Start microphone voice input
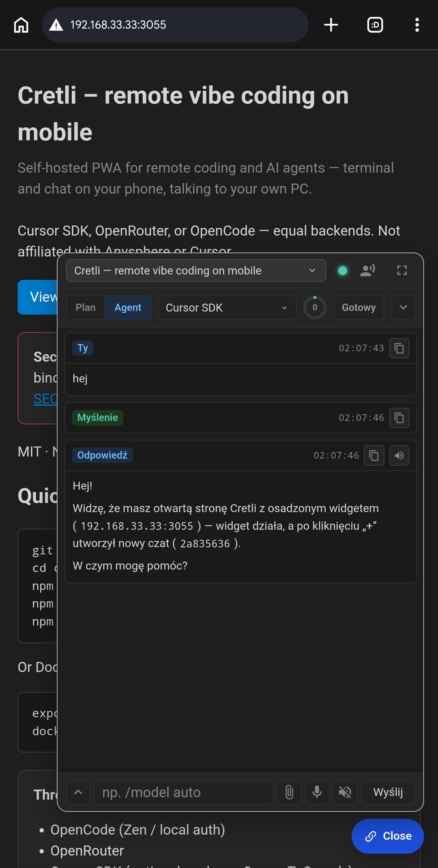The image size is (438, 868). (x=317, y=793)
